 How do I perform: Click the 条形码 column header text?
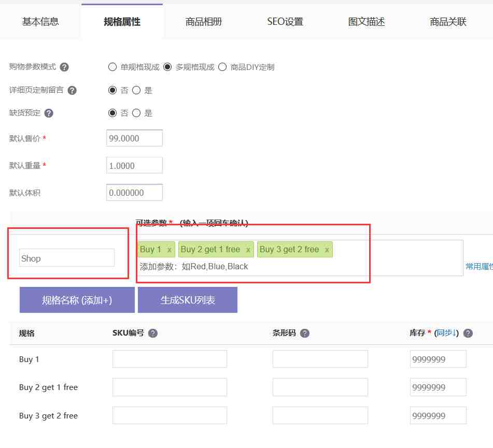click(x=284, y=333)
